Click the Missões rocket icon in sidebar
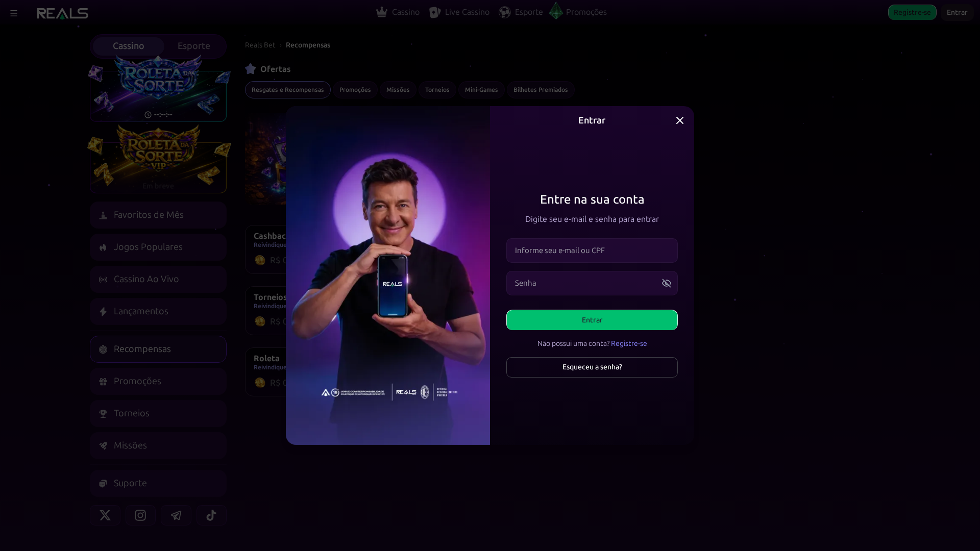 point(103,446)
